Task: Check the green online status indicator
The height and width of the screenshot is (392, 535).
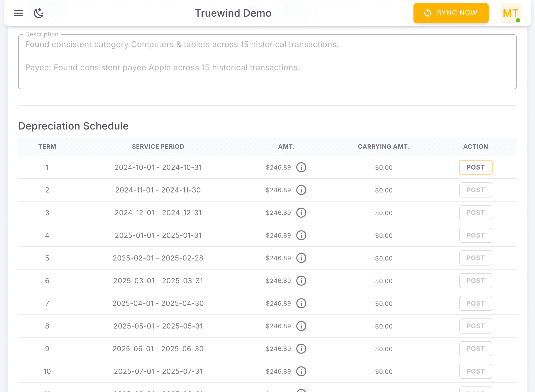Action: [519, 21]
